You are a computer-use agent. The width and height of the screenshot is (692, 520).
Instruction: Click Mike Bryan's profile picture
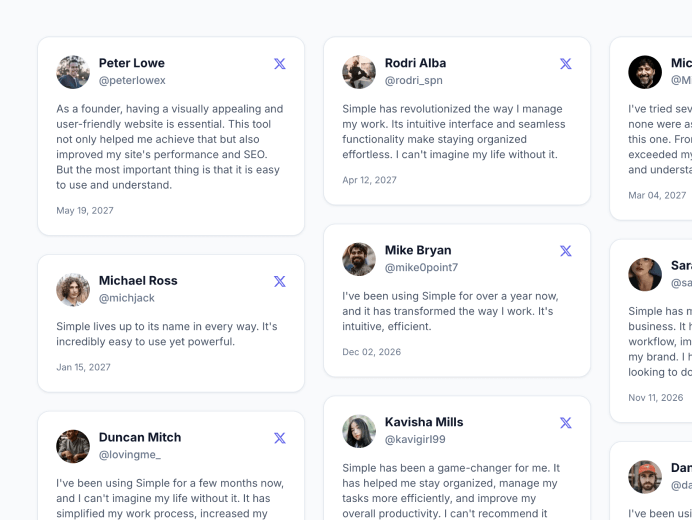pyautogui.click(x=359, y=259)
